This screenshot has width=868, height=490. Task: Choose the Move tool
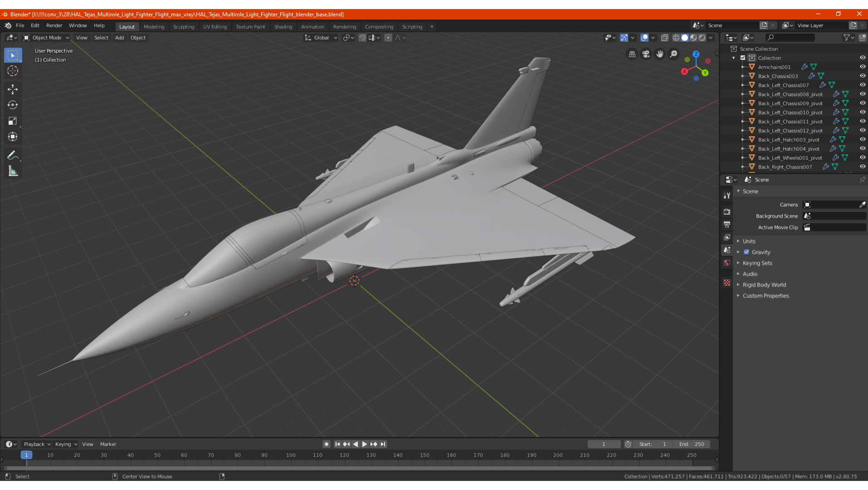click(13, 89)
